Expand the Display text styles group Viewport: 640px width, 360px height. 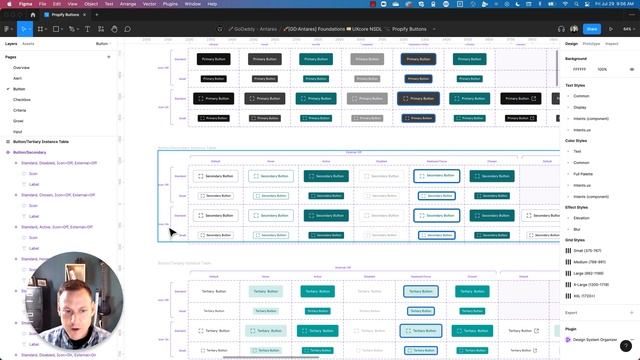coord(568,107)
